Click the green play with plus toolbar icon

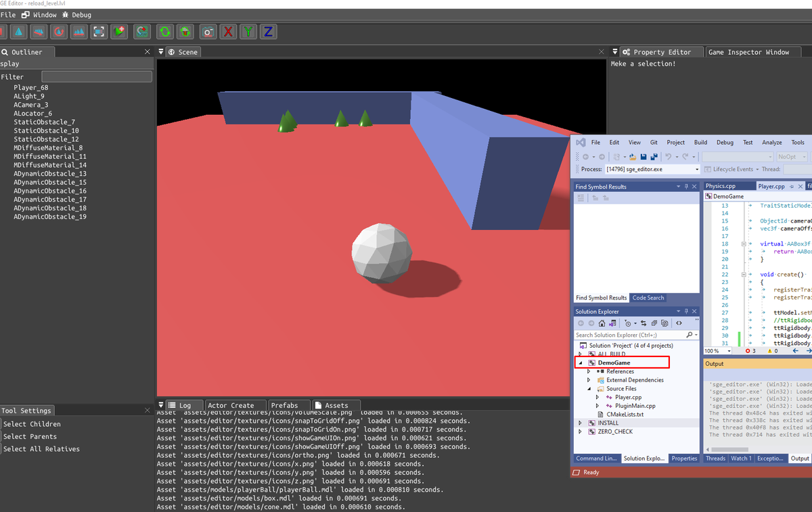(120, 31)
